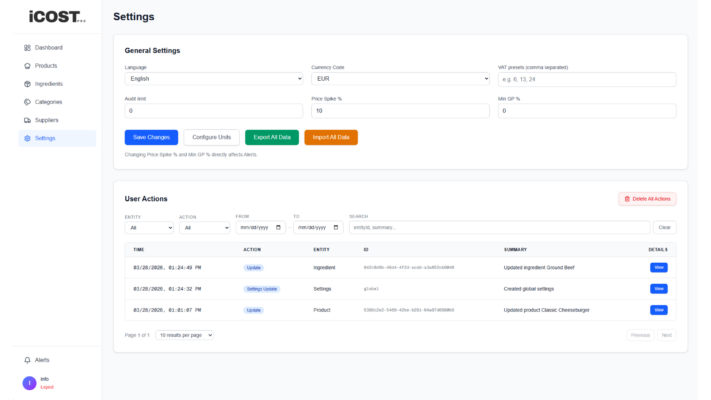Click the Ingredients icon in sidebar
The height and width of the screenshot is (400, 711).
point(27,84)
